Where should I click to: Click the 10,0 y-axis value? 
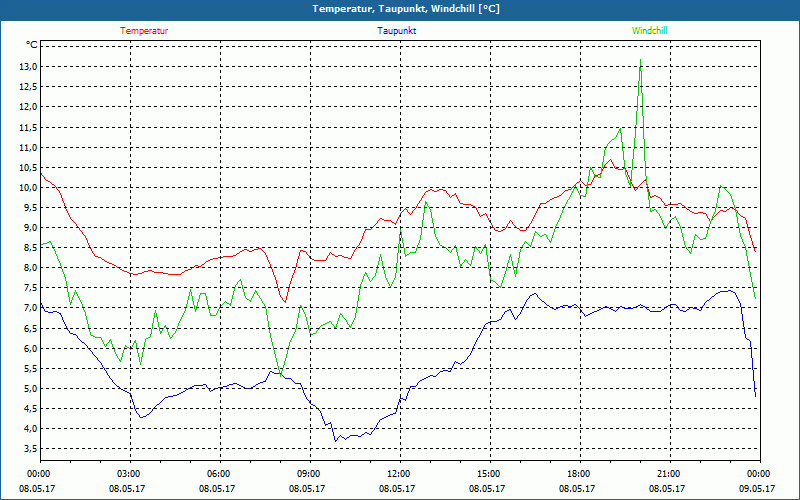(28, 188)
